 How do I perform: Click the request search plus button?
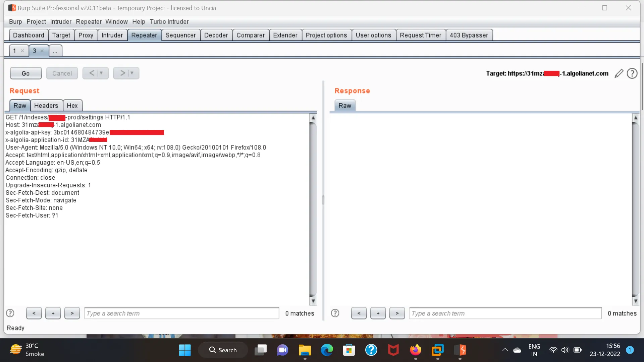(x=53, y=313)
